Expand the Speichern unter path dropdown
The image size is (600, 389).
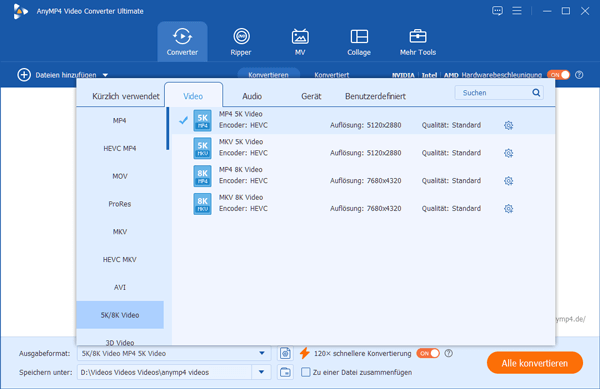pos(261,372)
